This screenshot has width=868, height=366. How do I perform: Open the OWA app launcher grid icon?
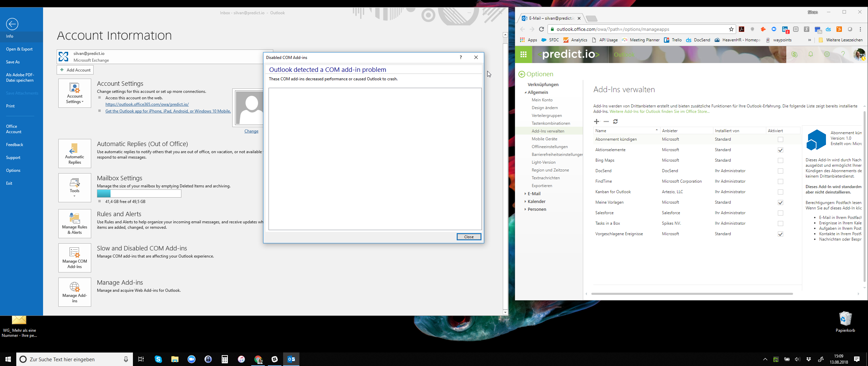[524, 54]
